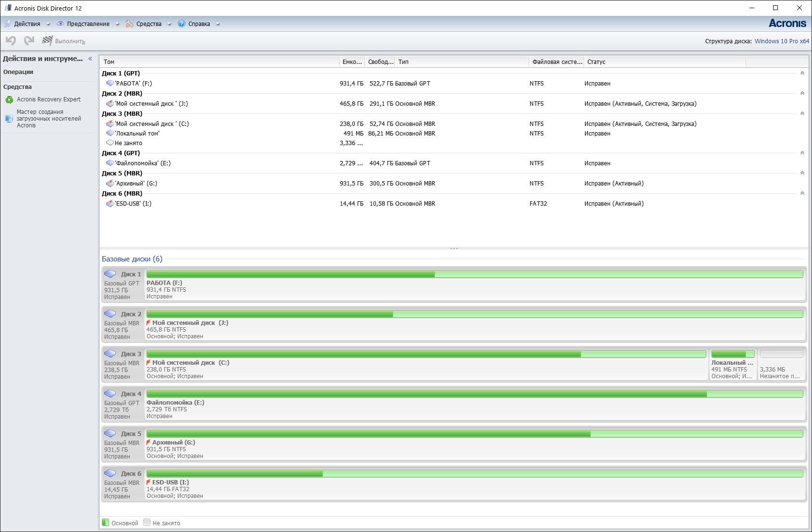Select the 'Локальный том' volume icon

[x=110, y=133]
